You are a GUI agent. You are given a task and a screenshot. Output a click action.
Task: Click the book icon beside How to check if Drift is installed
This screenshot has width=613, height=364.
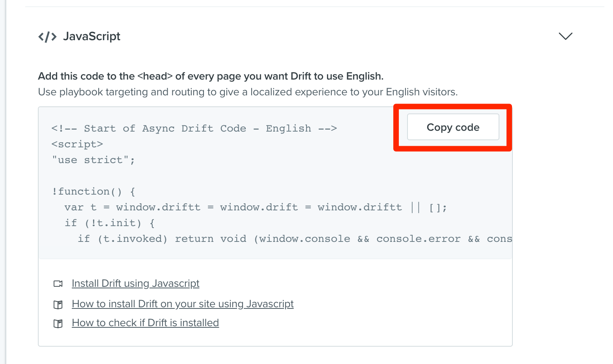click(x=58, y=323)
